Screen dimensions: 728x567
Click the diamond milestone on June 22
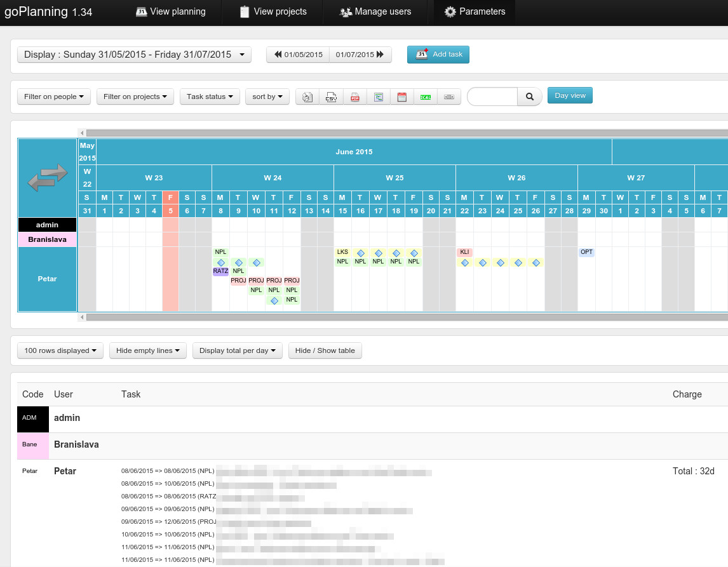pos(465,263)
